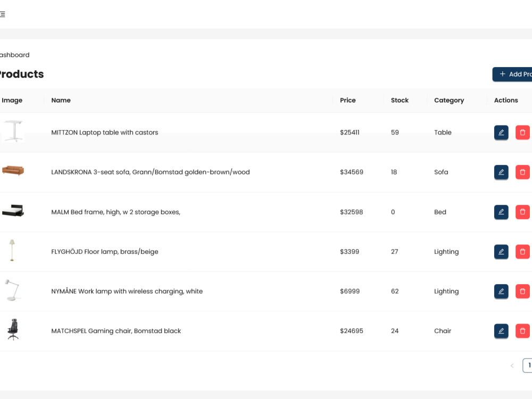Click the Chair category cell

coord(443,331)
